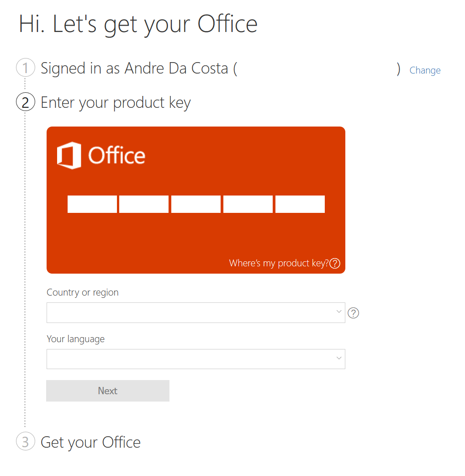The height and width of the screenshot is (476, 465).
Task: Click the step 2 circle number
Action: point(26,102)
